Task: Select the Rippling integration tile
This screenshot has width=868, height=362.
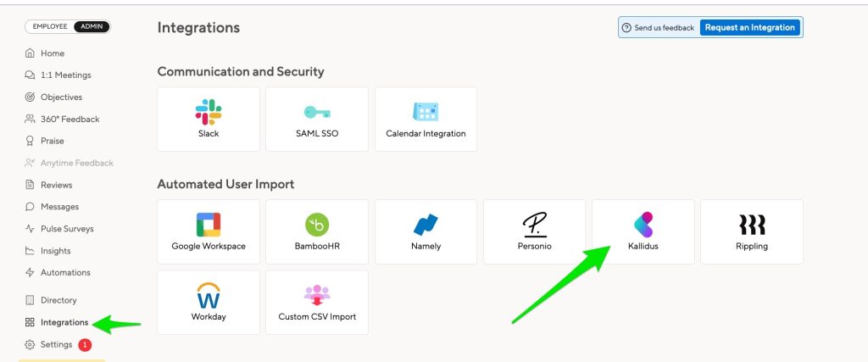Action: tap(752, 231)
